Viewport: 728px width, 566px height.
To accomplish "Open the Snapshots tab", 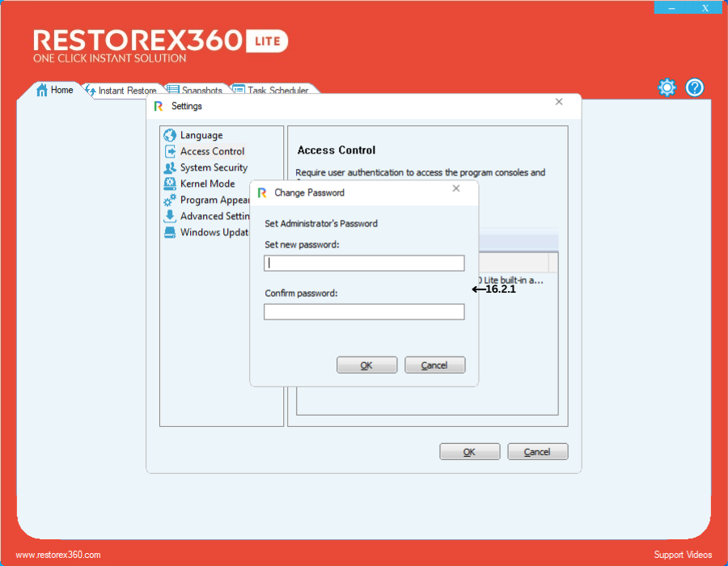I will [196, 91].
